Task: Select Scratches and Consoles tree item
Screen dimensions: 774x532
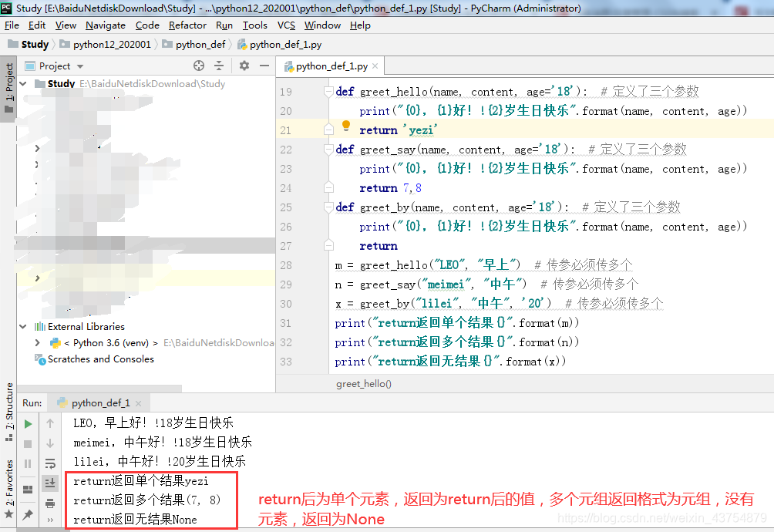Action: [101, 359]
